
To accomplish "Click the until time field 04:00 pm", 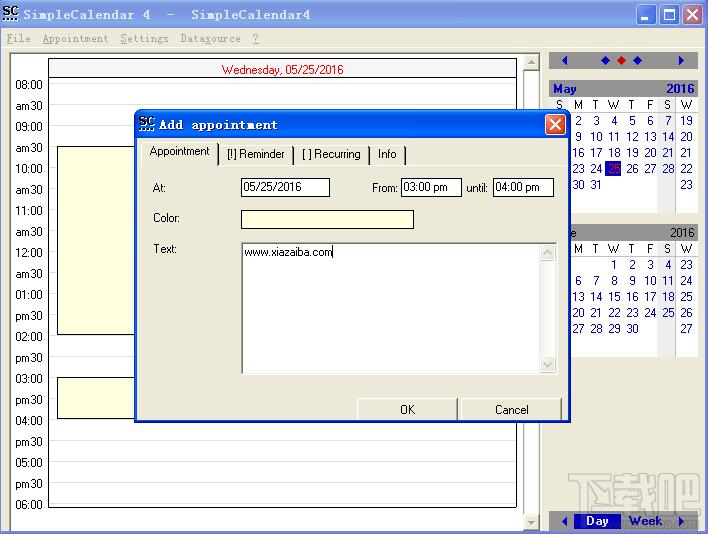I will click(523, 187).
